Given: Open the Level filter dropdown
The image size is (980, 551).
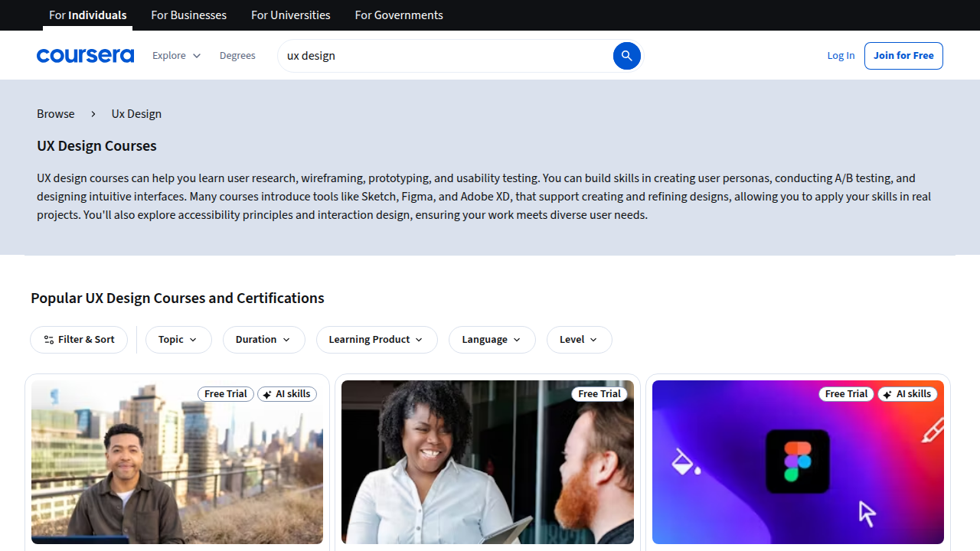Looking at the screenshot, I should [579, 339].
